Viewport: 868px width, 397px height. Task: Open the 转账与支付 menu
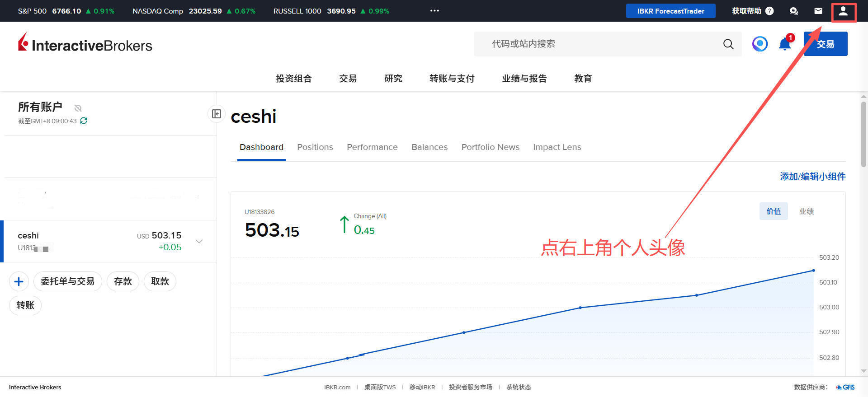pyautogui.click(x=452, y=79)
